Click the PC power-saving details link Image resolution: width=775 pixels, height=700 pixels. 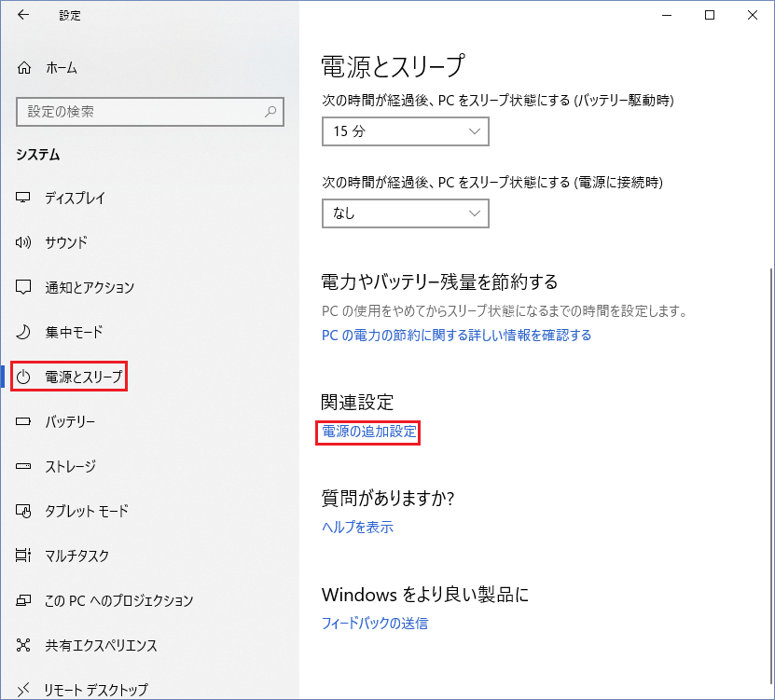coord(456,335)
